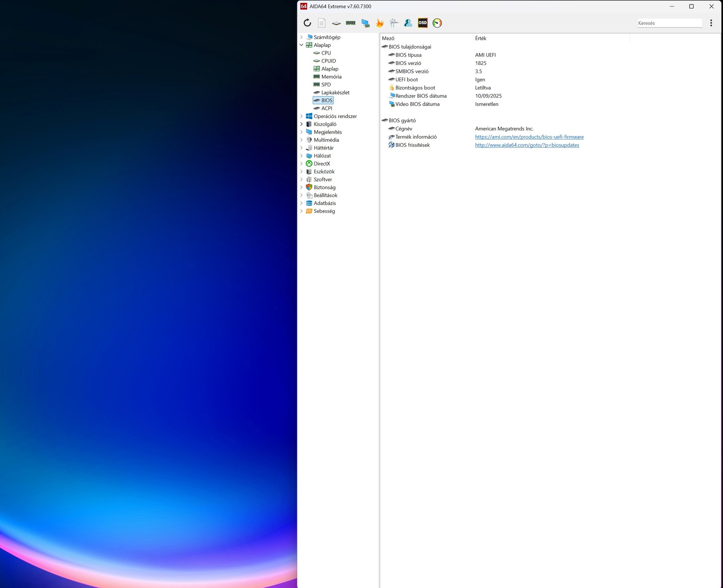Click the chip icon in the toolbar
723x588 pixels.
click(x=336, y=23)
